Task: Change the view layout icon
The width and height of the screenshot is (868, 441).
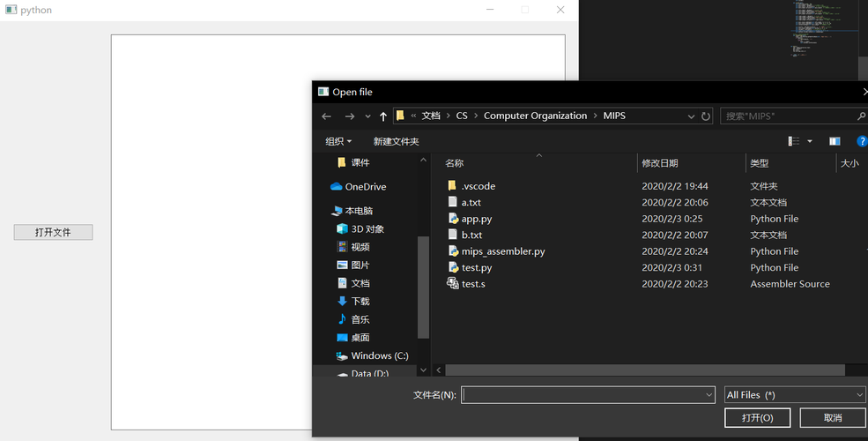Action: (794, 141)
